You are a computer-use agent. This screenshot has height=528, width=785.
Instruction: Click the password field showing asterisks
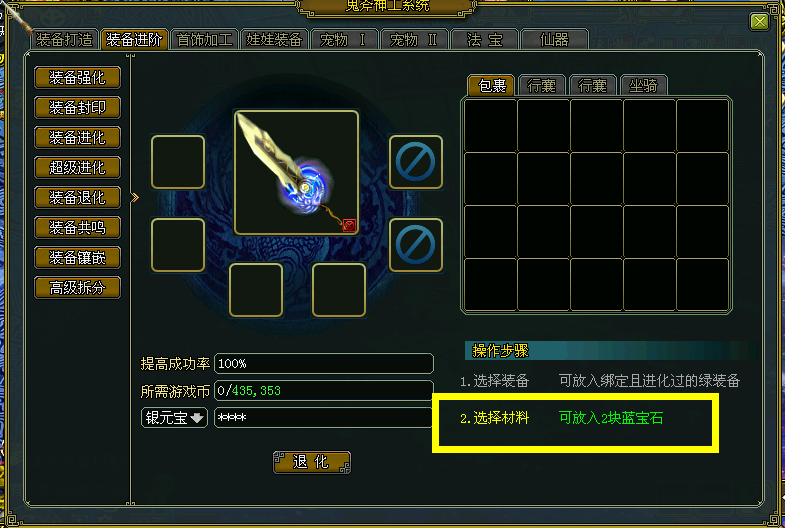(323, 417)
